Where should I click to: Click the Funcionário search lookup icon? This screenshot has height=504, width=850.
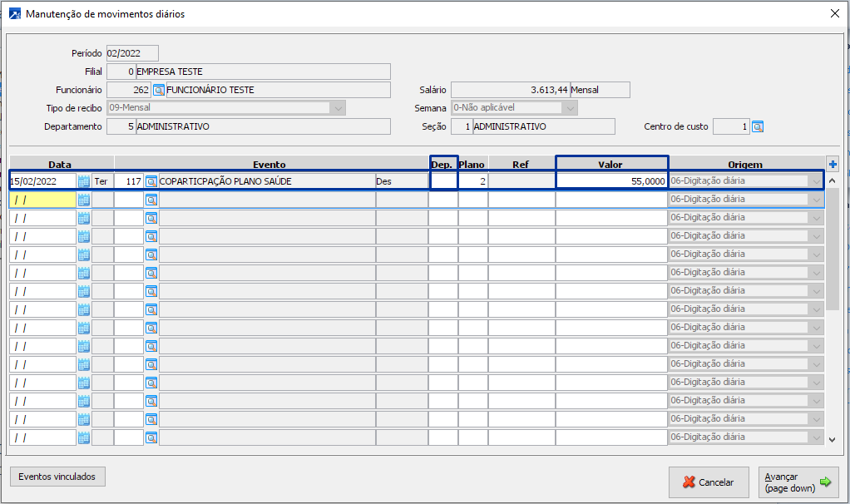[x=159, y=90]
